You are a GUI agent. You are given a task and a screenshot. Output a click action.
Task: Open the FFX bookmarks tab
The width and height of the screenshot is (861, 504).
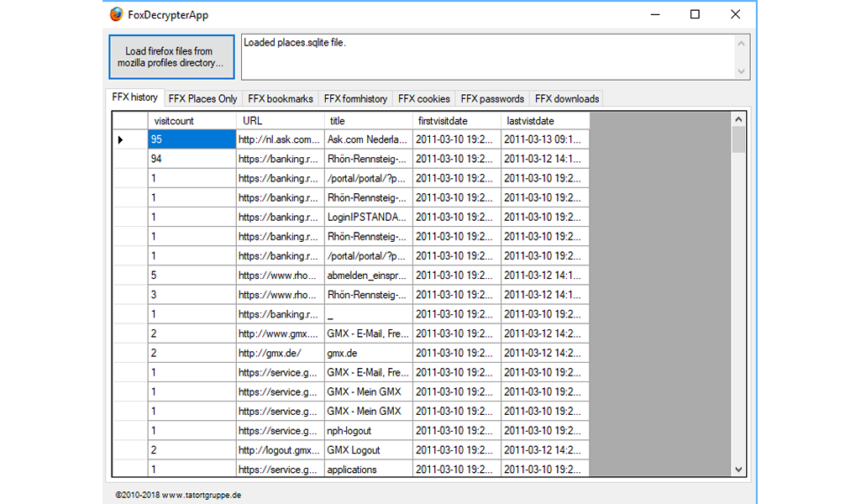(281, 98)
